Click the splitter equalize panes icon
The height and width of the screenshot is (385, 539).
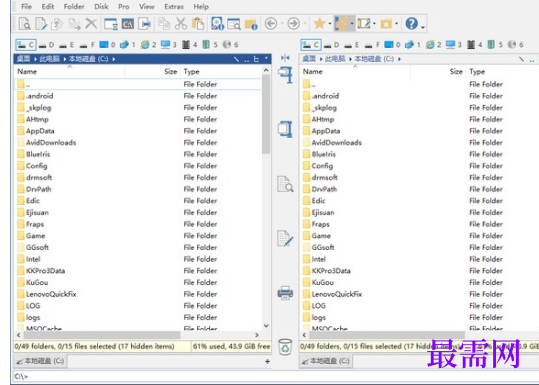[285, 58]
